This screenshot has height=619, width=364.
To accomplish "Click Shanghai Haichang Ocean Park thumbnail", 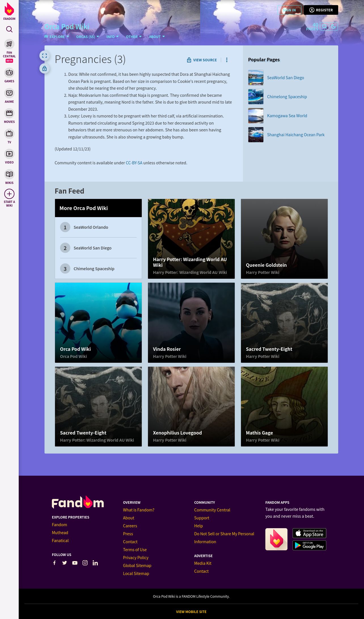I will pos(256,135).
